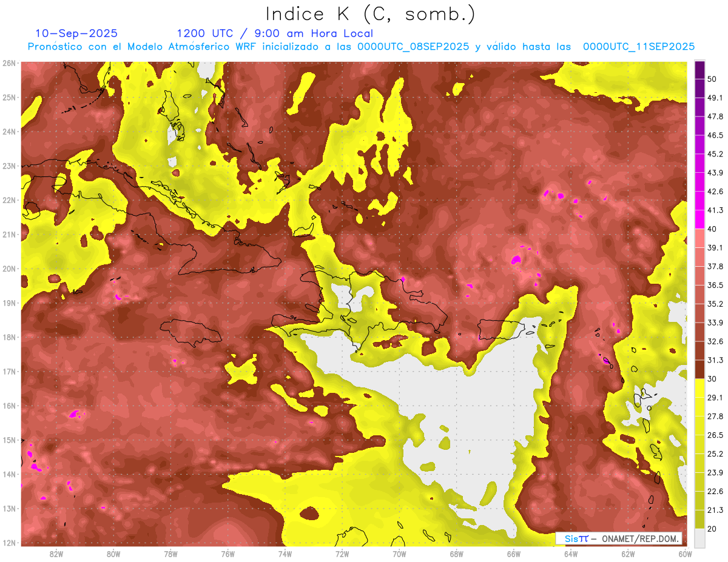This screenshot has width=728, height=562.
Task: Click the color bar value '21.3'
Action: 715,510
